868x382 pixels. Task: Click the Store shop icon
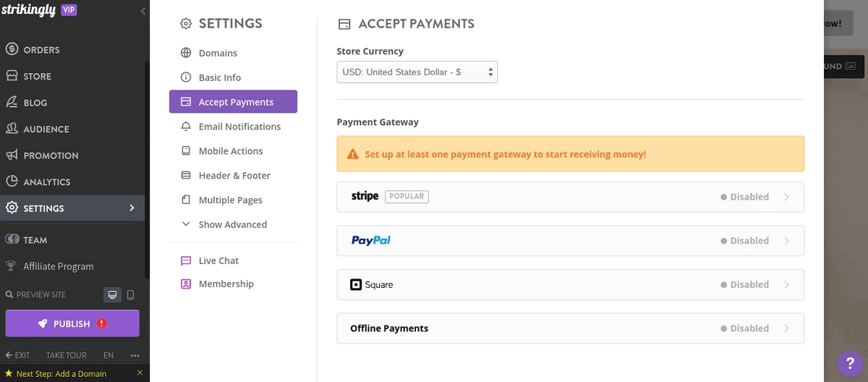click(12, 76)
